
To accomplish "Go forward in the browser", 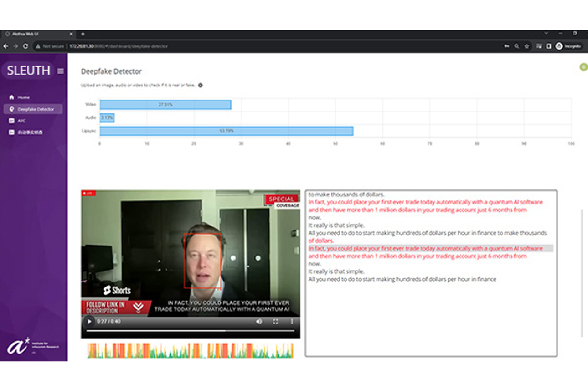I will click(x=16, y=46).
